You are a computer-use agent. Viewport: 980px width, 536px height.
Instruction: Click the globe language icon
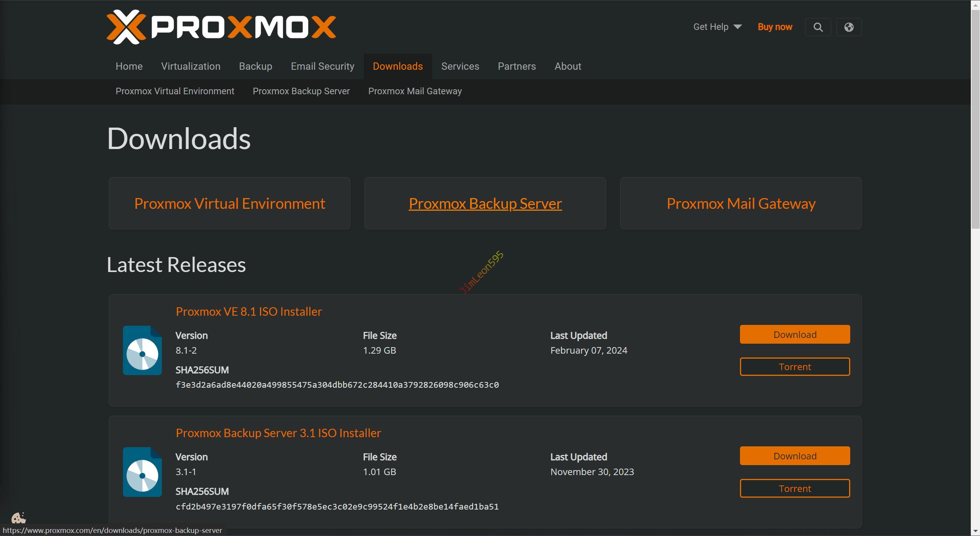(849, 27)
